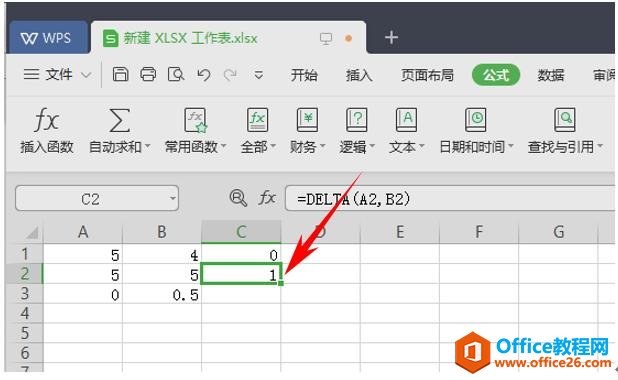
Task: Click the 自动求和 sigma icon
Action: tap(119, 120)
